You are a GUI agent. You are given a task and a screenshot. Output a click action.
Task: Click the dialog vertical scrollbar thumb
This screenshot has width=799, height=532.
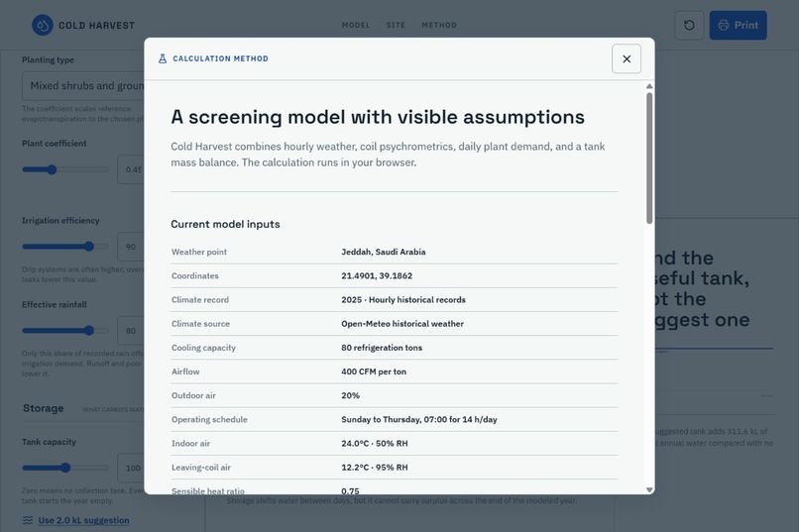tap(649, 158)
